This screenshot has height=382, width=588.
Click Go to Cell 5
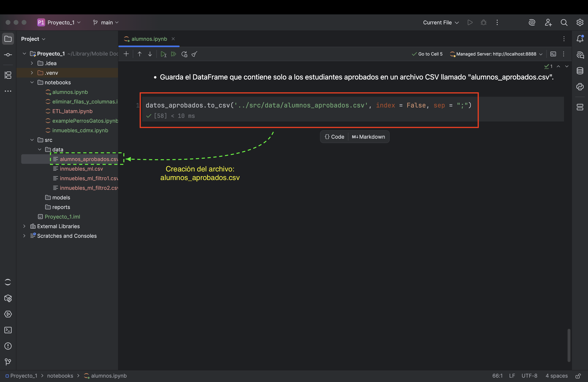pyautogui.click(x=427, y=54)
